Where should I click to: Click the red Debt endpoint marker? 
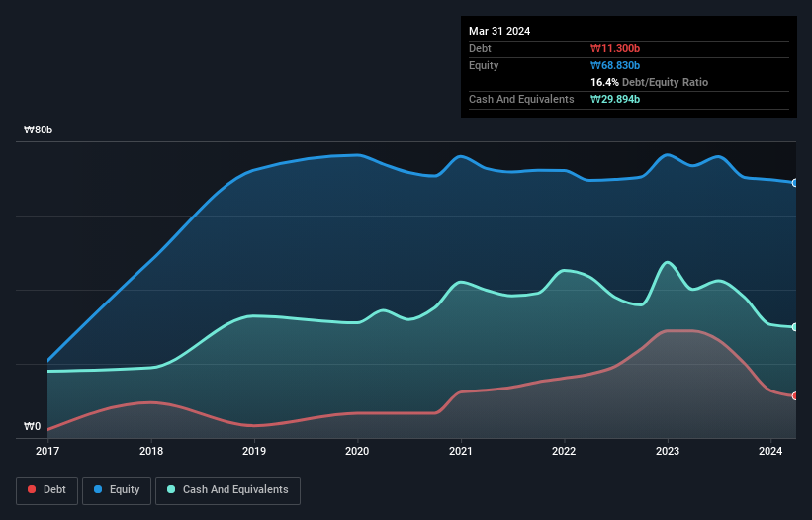(795, 395)
